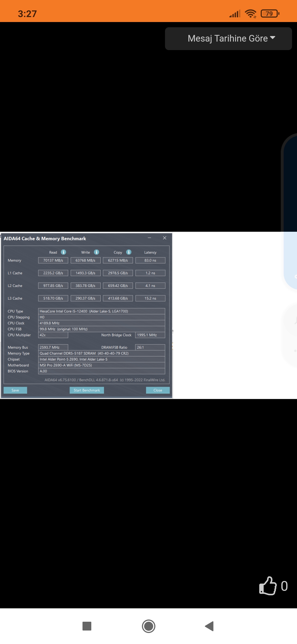Click the CPU Multiplier field 42x
This screenshot has height=644, width=297.
pos(53,335)
